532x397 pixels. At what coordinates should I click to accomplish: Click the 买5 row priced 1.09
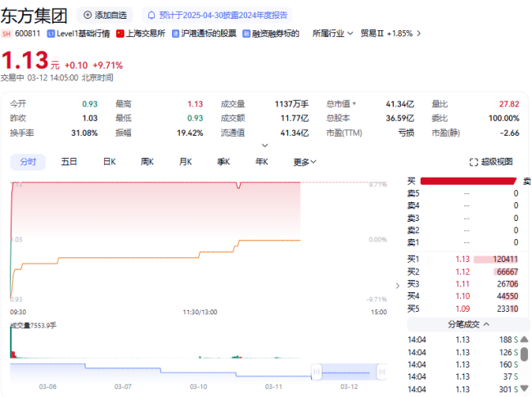(x=462, y=309)
